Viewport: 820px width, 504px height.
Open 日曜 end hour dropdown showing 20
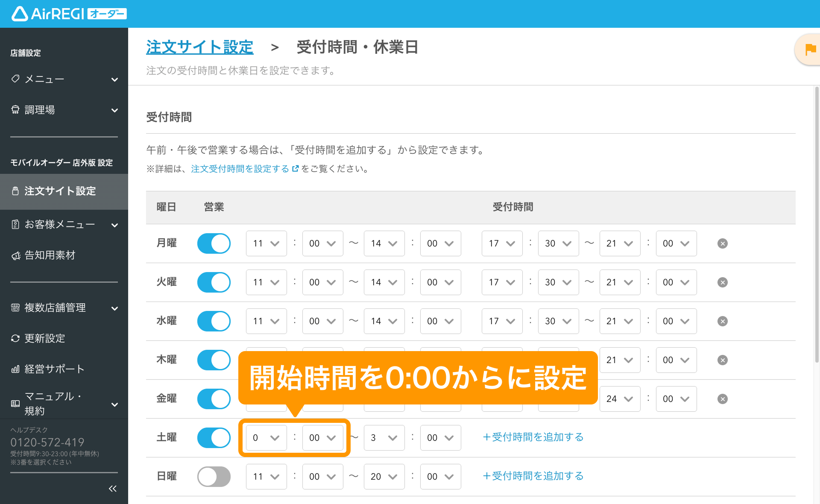click(384, 477)
